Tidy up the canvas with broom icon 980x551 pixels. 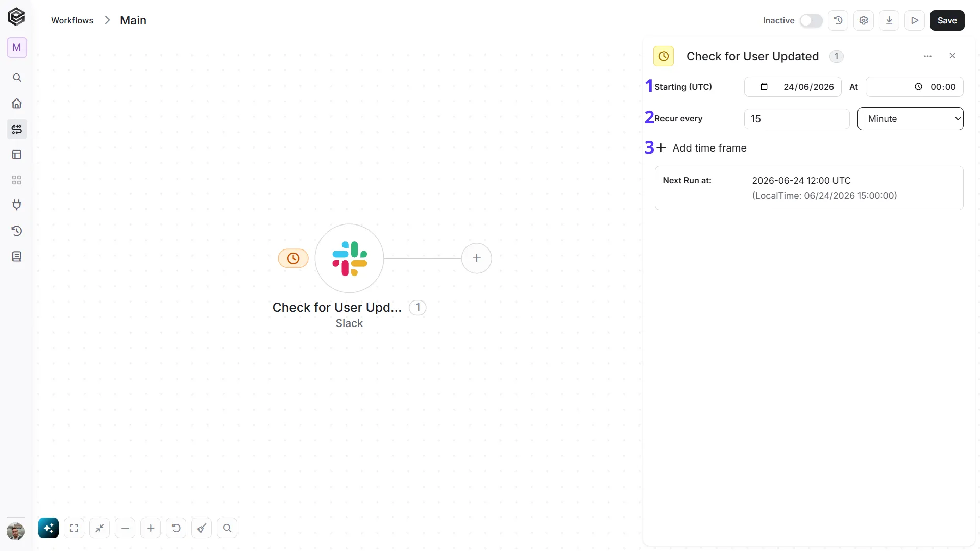pos(202,528)
